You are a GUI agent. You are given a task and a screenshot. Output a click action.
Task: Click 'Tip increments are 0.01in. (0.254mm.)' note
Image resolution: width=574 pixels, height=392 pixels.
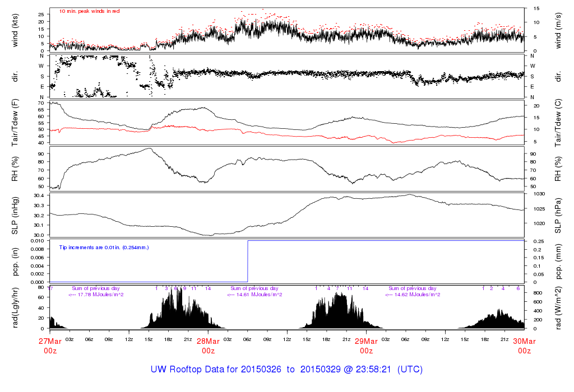[x=104, y=248]
